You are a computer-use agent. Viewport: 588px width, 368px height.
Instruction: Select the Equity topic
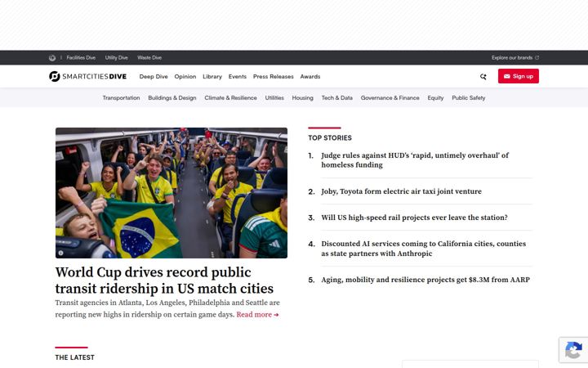click(x=435, y=98)
